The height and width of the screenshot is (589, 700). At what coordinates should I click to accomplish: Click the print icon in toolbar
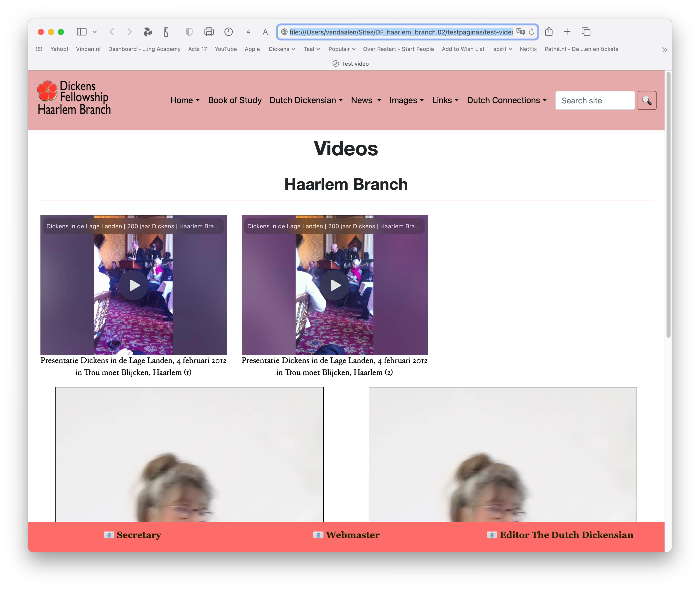209,32
